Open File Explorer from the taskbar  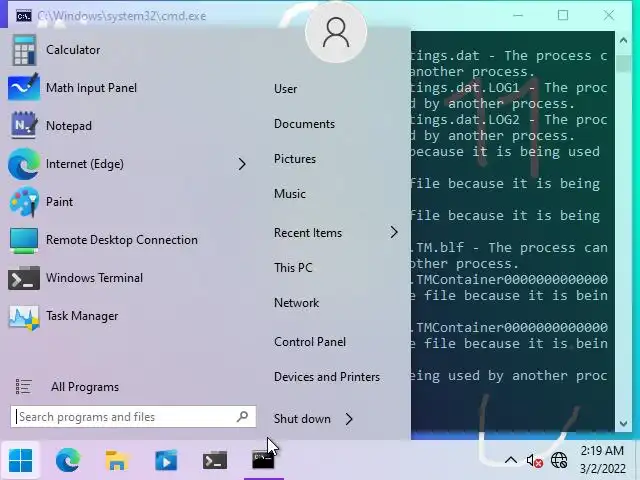117,460
